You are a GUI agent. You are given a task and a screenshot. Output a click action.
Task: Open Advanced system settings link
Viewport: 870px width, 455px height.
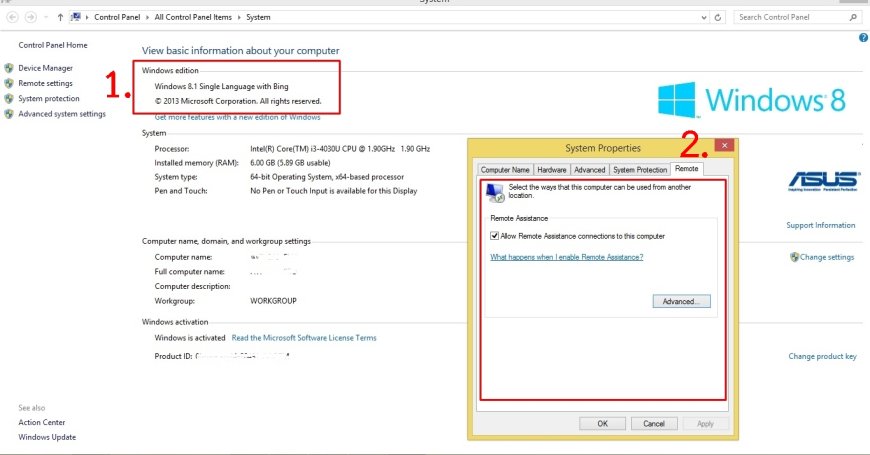pyautogui.click(x=62, y=114)
